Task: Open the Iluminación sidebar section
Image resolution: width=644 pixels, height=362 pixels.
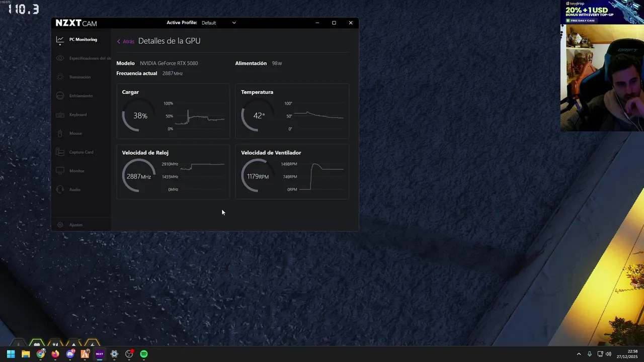Action: pos(80,77)
